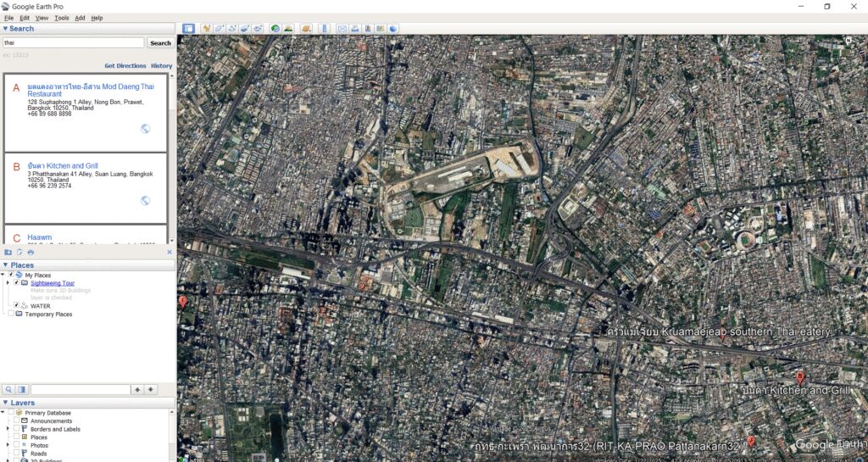Open the Kitchen and Grill result link

(x=63, y=165)
